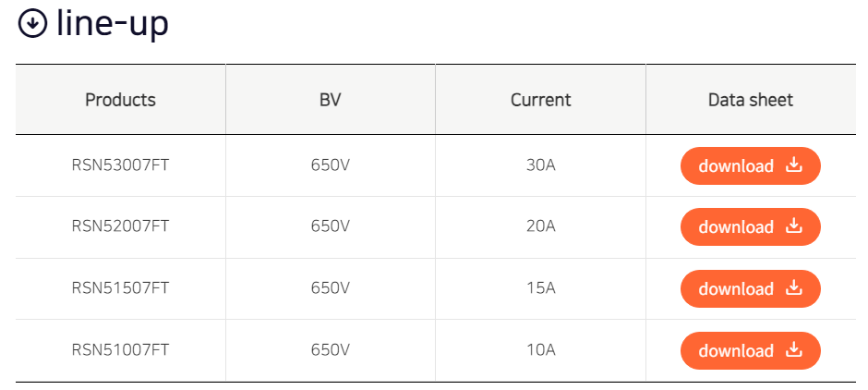Download the RSN52007FT data sheet
This screenshot has height=390, width=868.
pos(750,227)
